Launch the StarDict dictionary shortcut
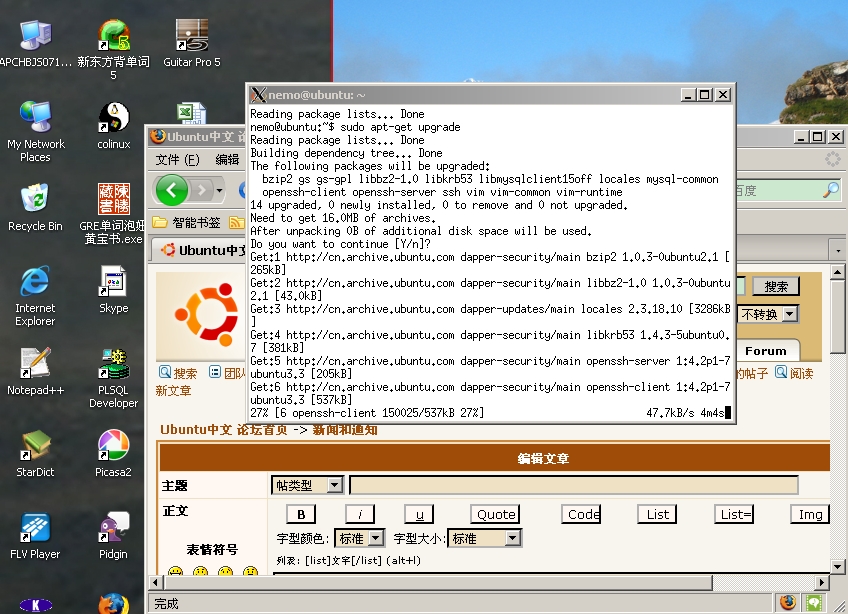 pos(35,453)
